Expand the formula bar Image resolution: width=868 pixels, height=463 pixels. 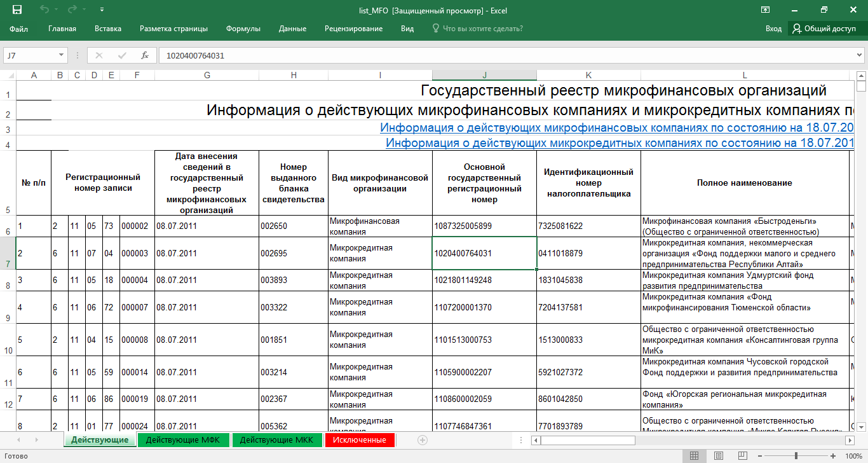[860, 55]
